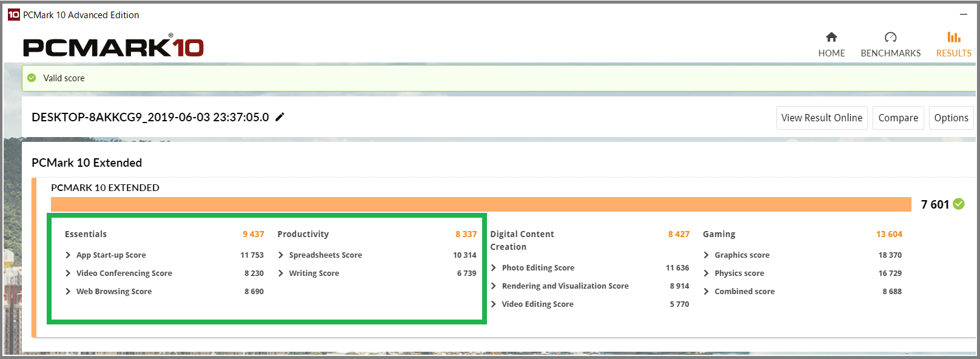Click the PCMark 10 Advanced Edition window title
Screen dimensions: 980x359
pyautogui.click(x=81, y=15)
